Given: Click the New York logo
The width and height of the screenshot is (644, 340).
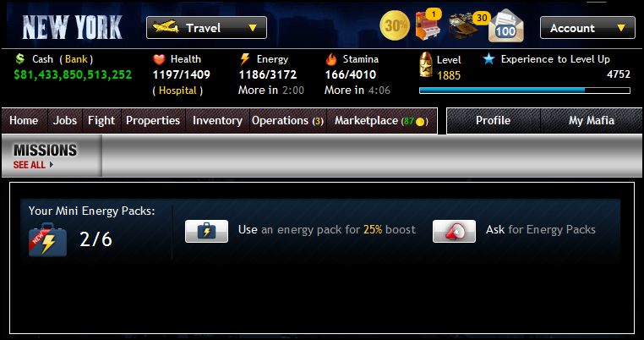Looking at the screenshot, I should 73,28.
